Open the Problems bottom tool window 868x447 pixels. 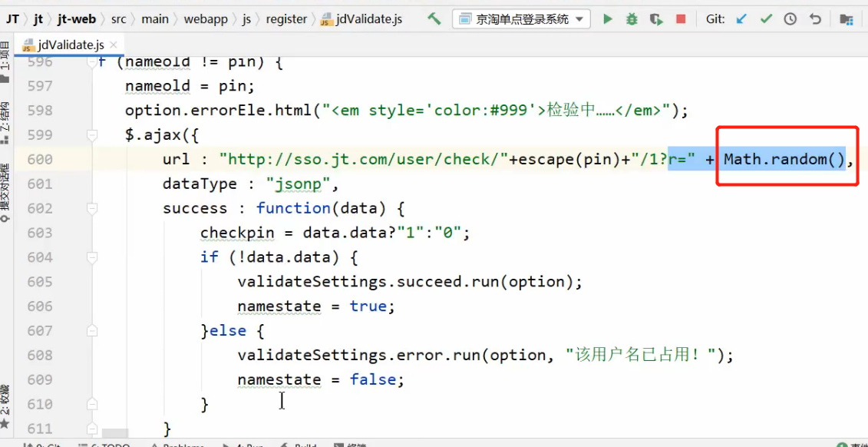179,445
